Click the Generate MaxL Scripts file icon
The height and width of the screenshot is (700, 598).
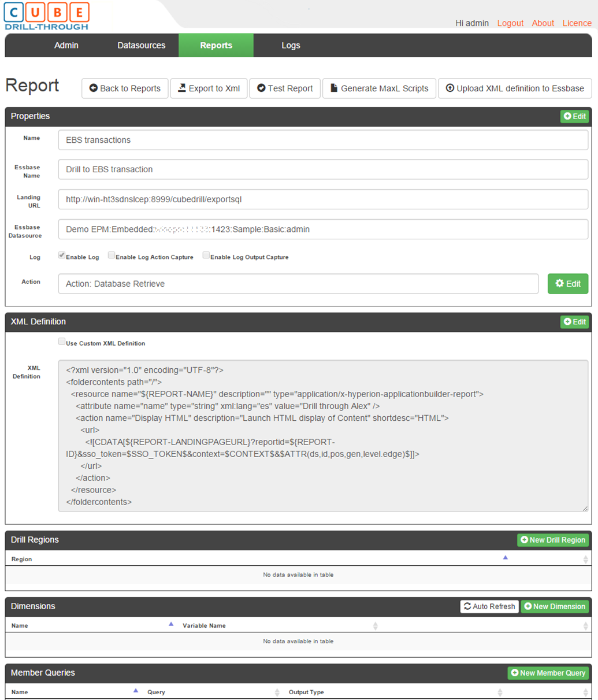[332, 88]
